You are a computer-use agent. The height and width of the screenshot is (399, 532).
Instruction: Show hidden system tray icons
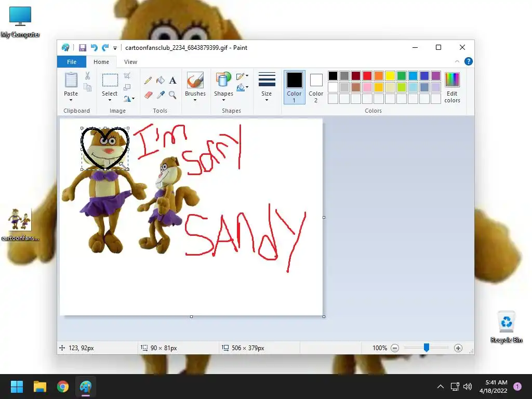(441, 387)
